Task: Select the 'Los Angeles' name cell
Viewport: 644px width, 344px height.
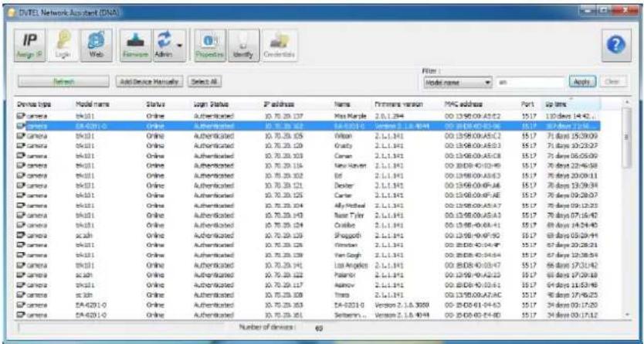Action: (351, 265)
